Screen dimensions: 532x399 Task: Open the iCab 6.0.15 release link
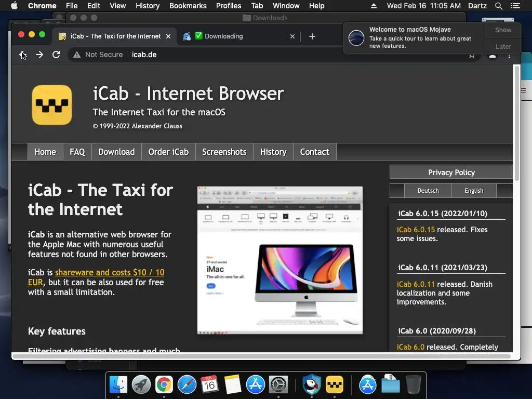[416, 230]
